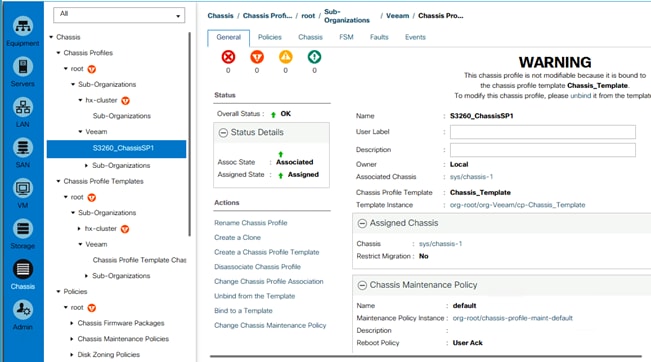Screen dimensions: 651x362
Task: Collapse the Assigned Chassis section
Action: click(362, 223)
